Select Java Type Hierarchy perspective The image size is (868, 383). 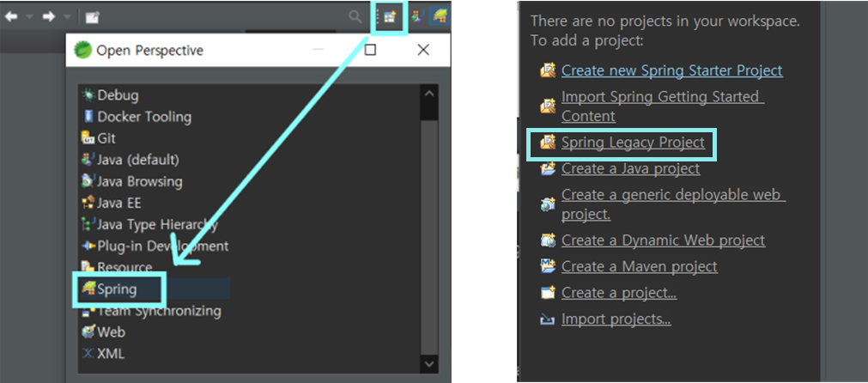tap(155, 225)
